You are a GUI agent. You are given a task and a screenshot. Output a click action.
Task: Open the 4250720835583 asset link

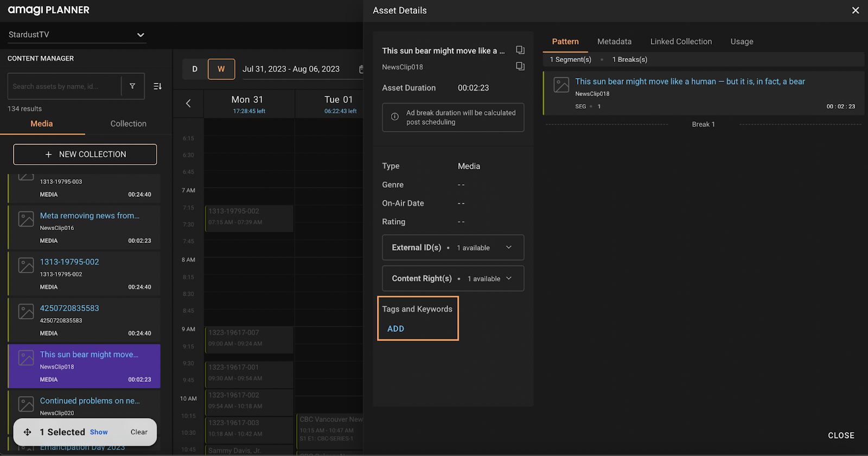click(x=69, y=308)
